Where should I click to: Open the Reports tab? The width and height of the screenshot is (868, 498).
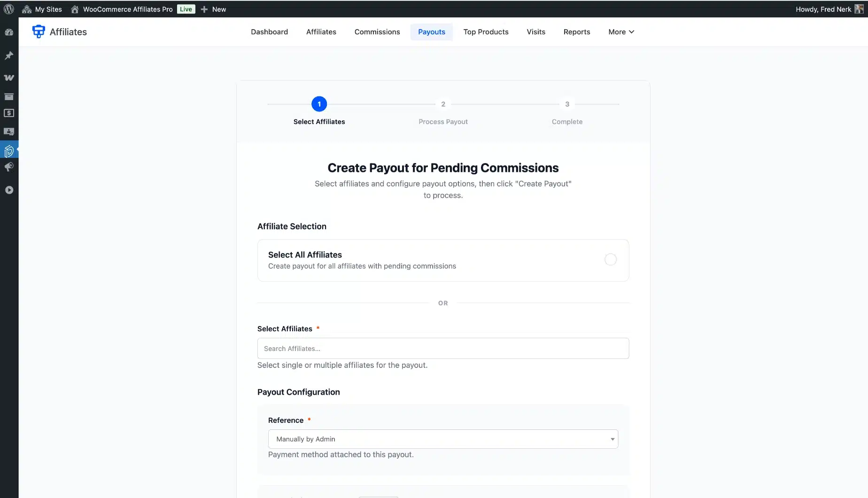pyautogui.click(x=576, y=32)
